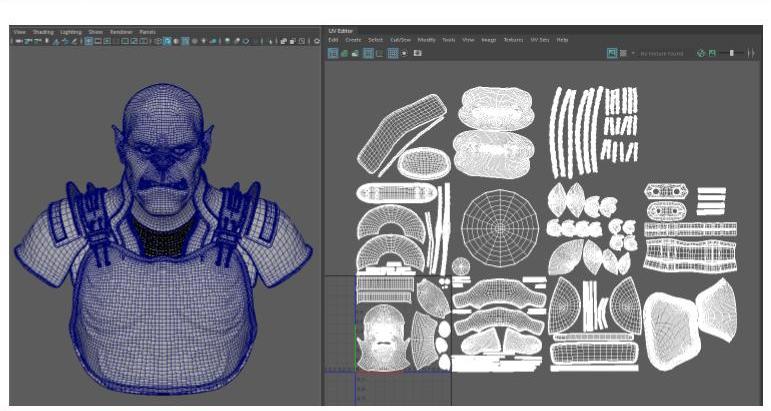The height and width of the screenshot is (411, 771).
Task: Click the green shaded-UV icon in the UV Editor toolbar
Action: click(x=345, y=53)
